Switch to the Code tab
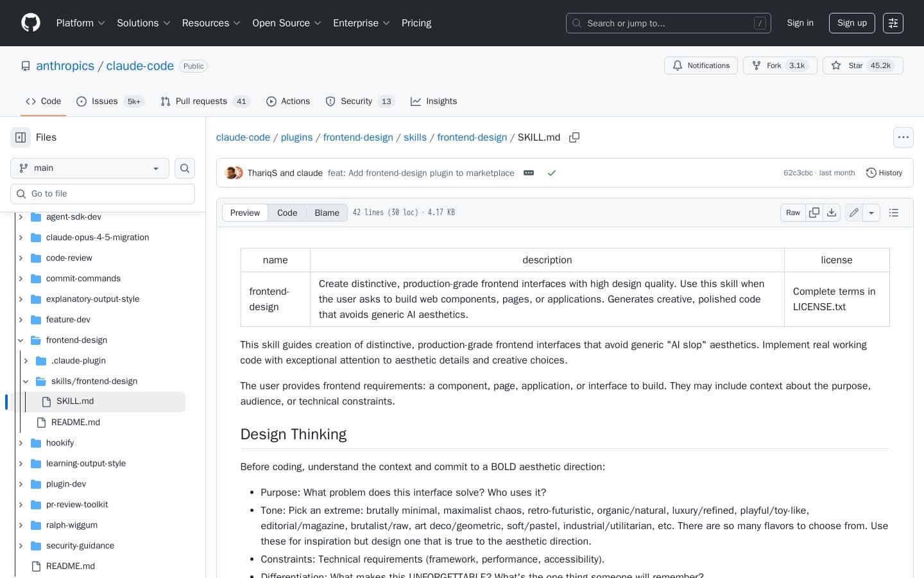 pyautogui.click(x=287, y=213)
